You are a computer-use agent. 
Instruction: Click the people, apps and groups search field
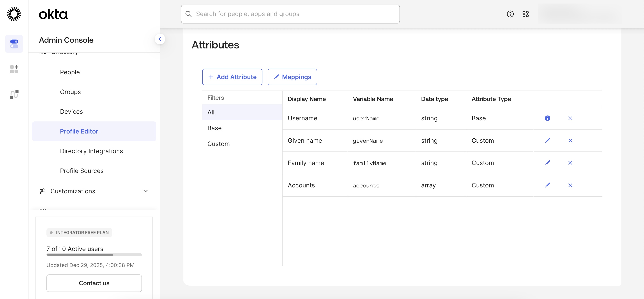pos(290,14)
